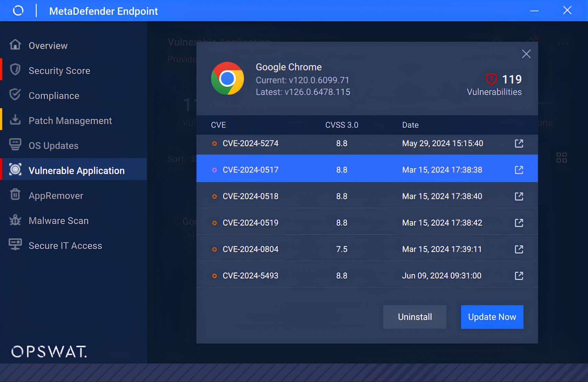Select the Malware Scan bug icon
Image resolution: width=588 pixels, height=382 pixels.
coord(15,220)
